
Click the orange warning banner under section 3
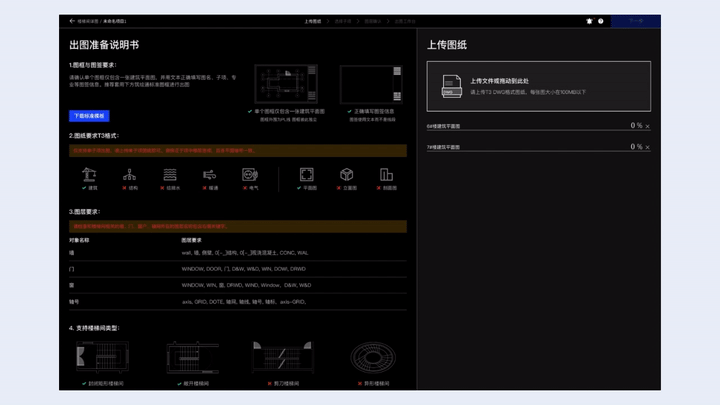pos(238,226)
